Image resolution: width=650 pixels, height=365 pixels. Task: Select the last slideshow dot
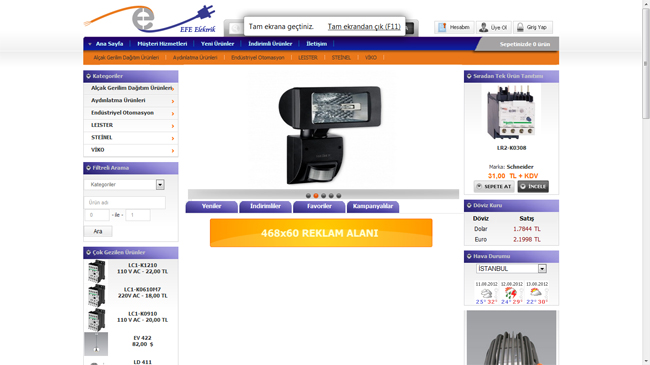[x=339, y=195]
